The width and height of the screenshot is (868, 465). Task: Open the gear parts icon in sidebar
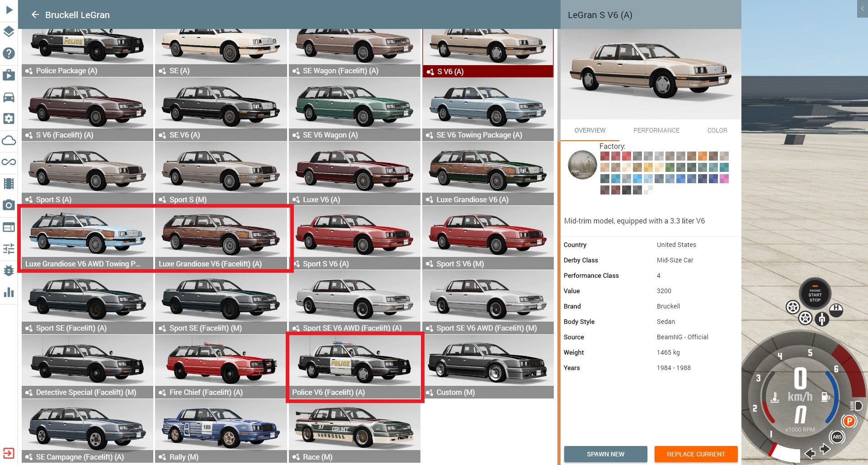click(9, 119)
